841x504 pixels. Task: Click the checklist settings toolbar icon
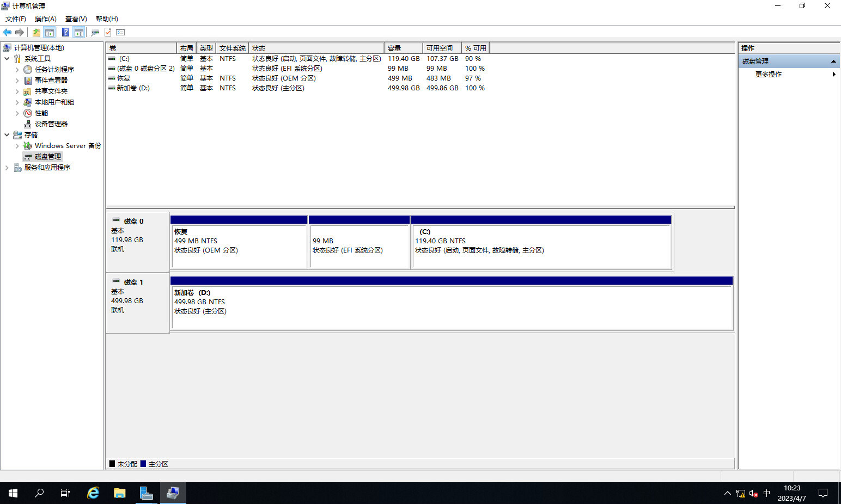[120, 33]
